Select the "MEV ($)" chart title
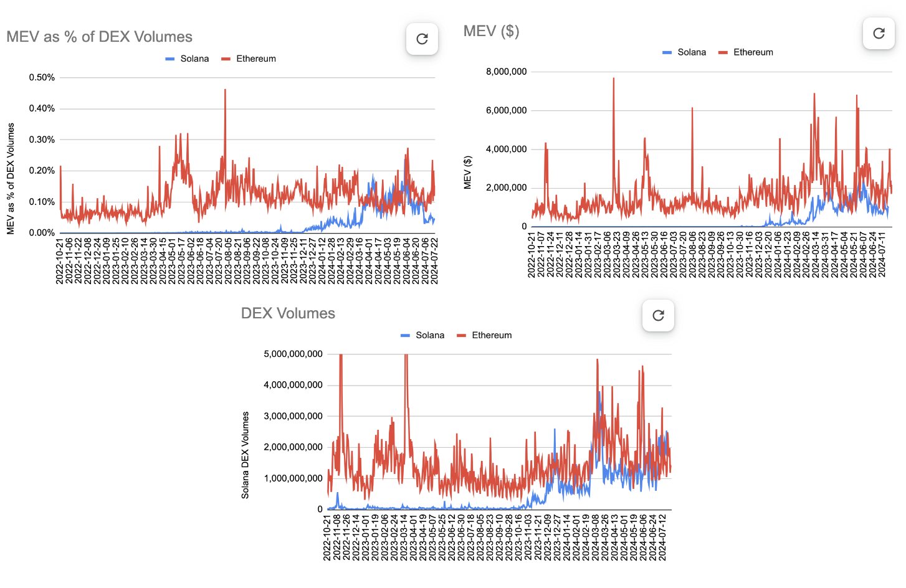The image size is (906, 588). coord(491,31)
